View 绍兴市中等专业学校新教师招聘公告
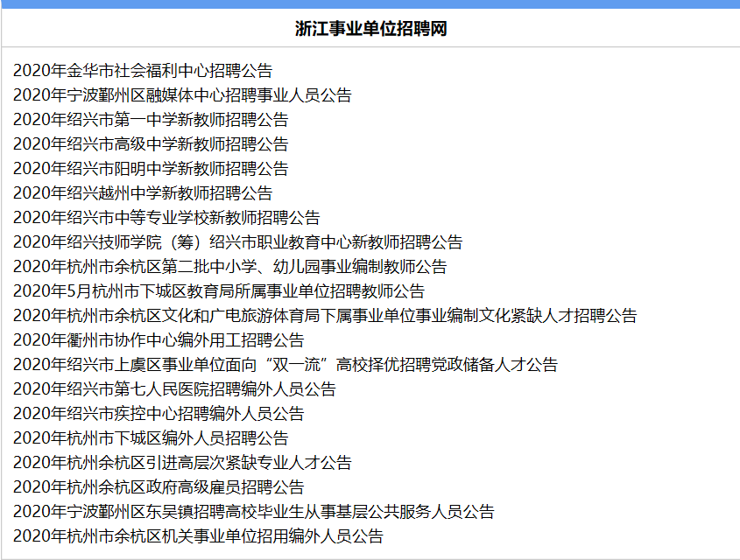740x560 pixels. tap(166, 218)
